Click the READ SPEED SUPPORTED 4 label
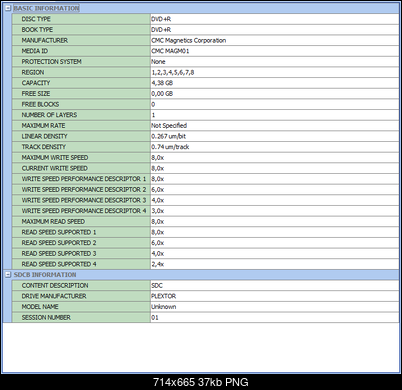 point(59,264)
